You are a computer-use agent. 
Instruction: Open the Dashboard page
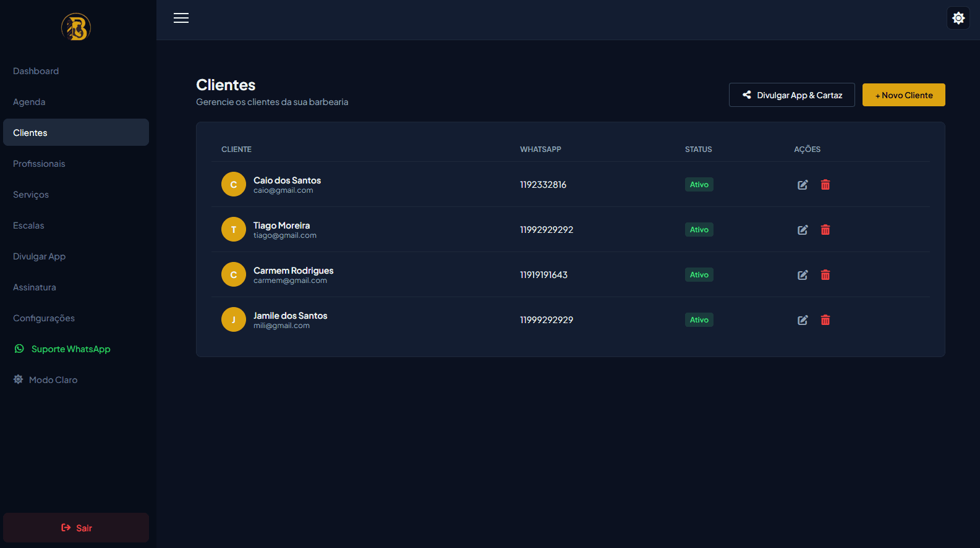(76, 71)
